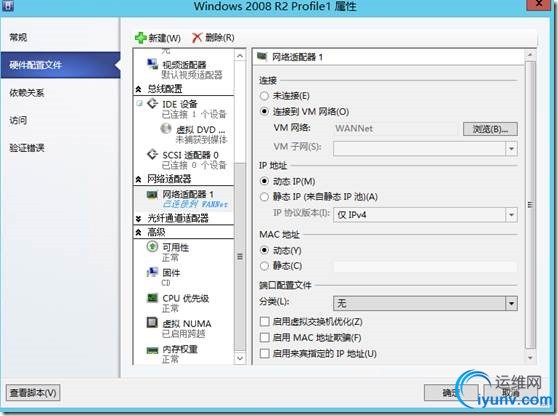Enable 启用 MAC 地址欺骗(F) checkbox

click(264, 337)
